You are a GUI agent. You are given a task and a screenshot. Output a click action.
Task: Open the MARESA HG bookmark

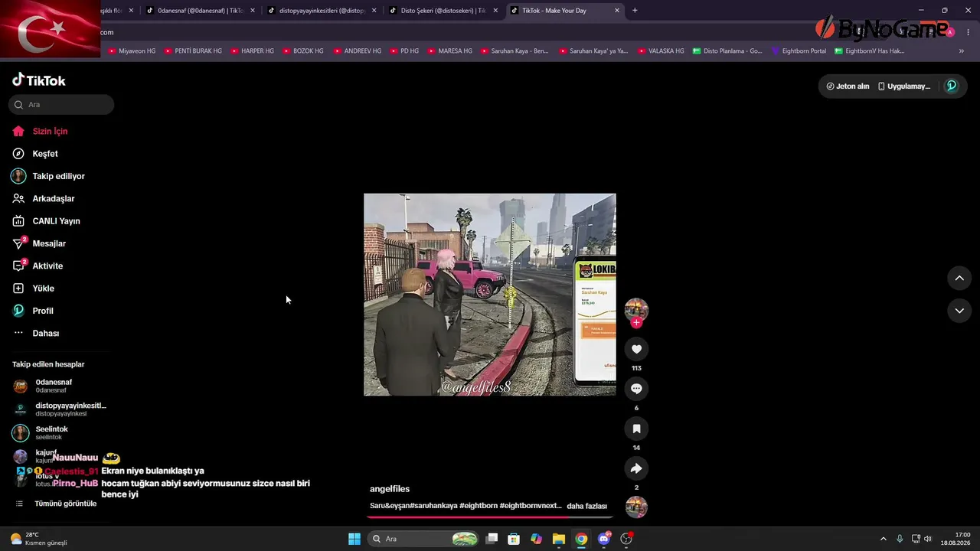point(449,51)
